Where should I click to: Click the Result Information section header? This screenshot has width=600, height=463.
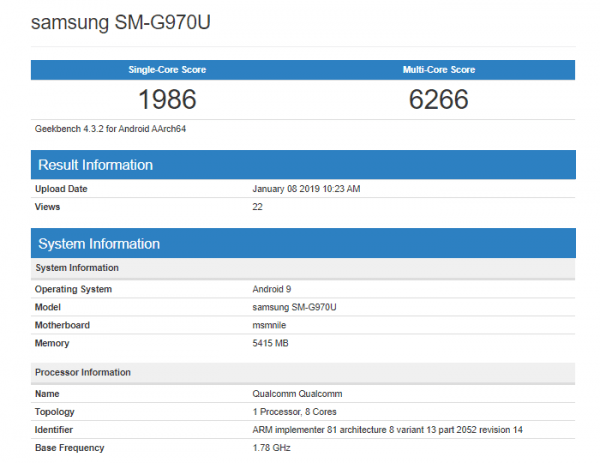click(95, 165)
